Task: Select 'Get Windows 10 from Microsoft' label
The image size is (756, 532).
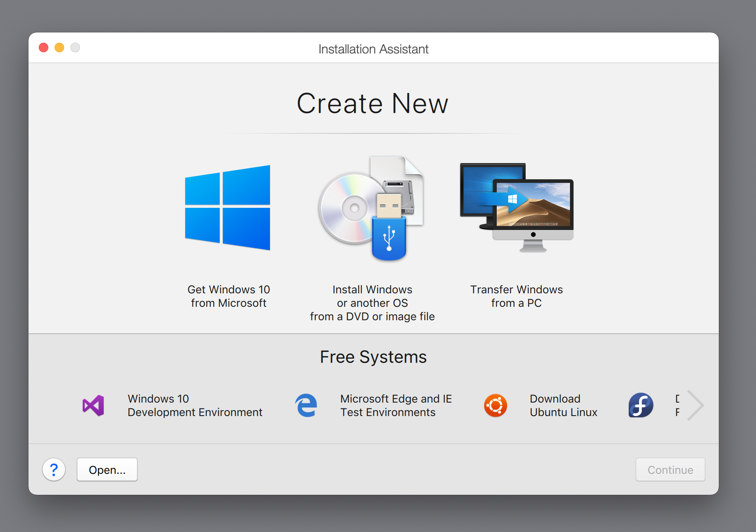Action: click(x=229, y=296)
